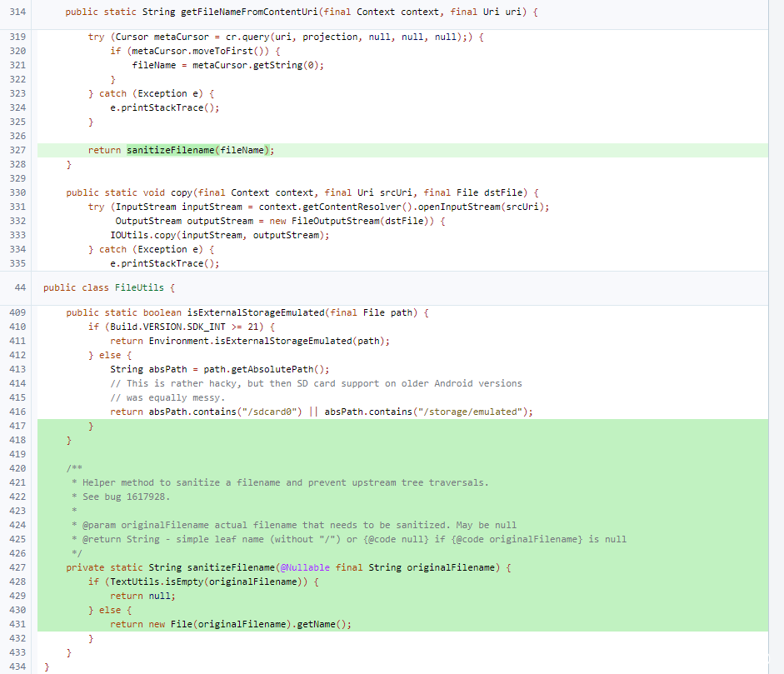Click line number 431 in the gutter
Image resolution: width=784 pixels, height=674 pixels.
click(17, 624)
